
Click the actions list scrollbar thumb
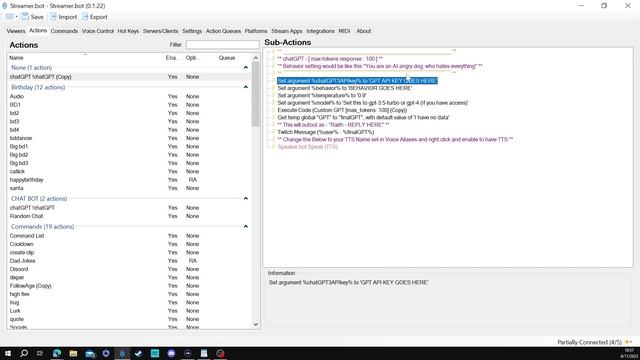tap(256, 94)
